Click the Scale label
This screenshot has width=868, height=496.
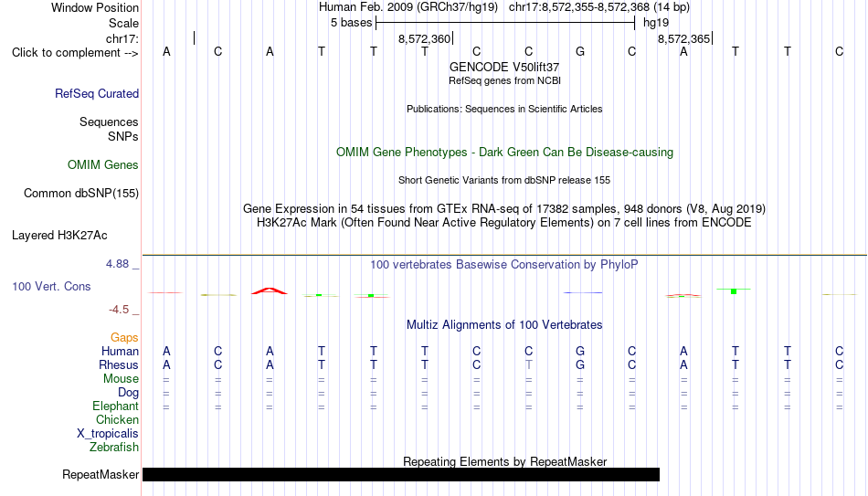123,23
